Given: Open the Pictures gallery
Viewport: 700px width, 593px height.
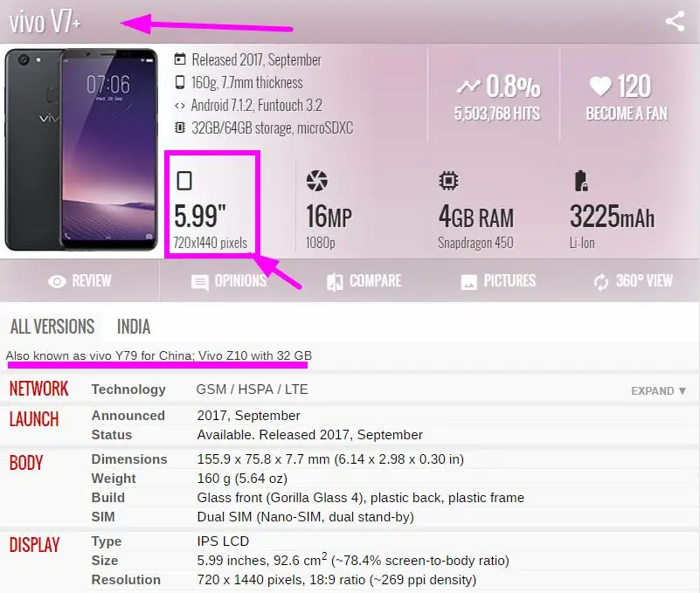Looking at the screenshot, I should pyautogui.click(x=498, y=281).
